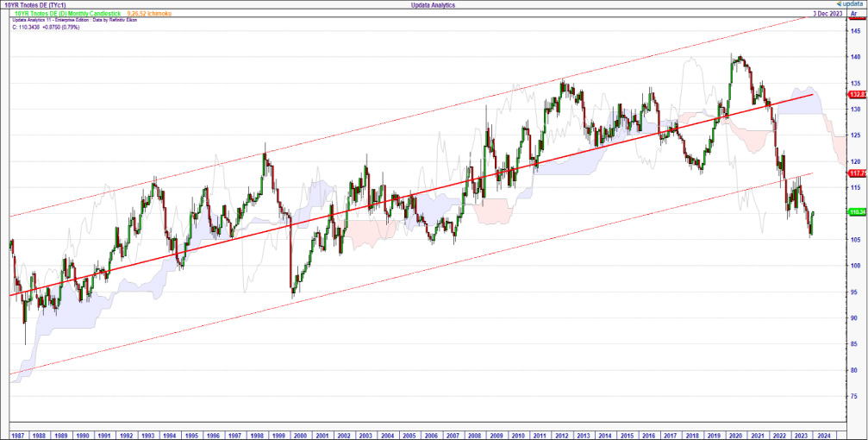Screen dimensions: 868x440
Task: Click the 140 level on price axis
Action: (855, 57)
